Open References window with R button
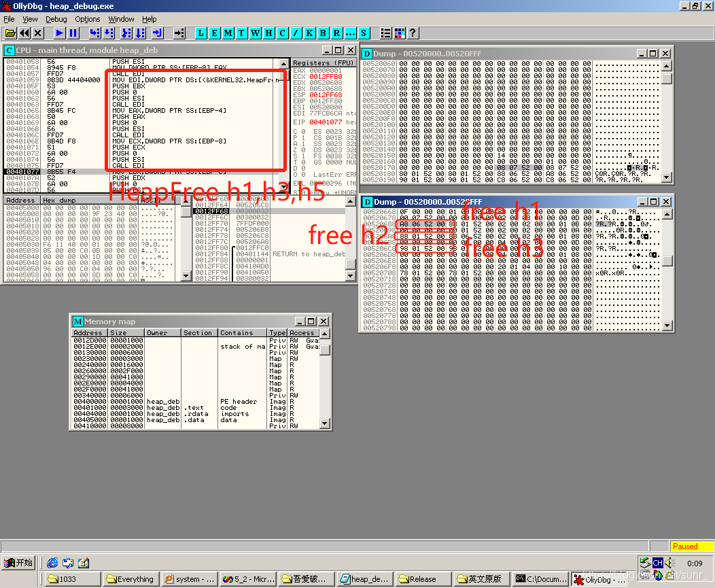The height and width of the screenshot is (588, 715). pos(336,33)
